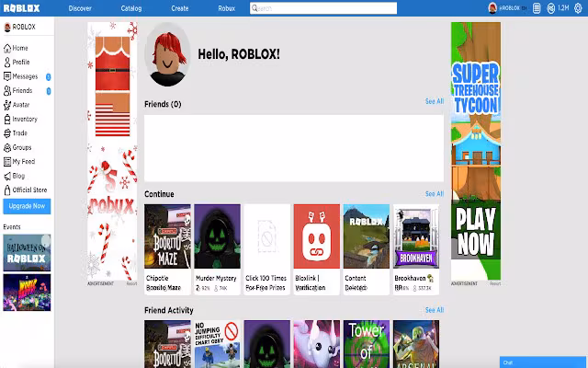The image size is (588, 368).
Task: Open the settings gear icon
Action: click(x=578, y=8)
